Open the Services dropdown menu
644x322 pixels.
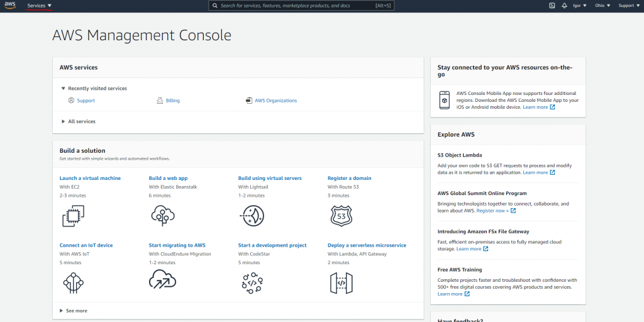40,6
